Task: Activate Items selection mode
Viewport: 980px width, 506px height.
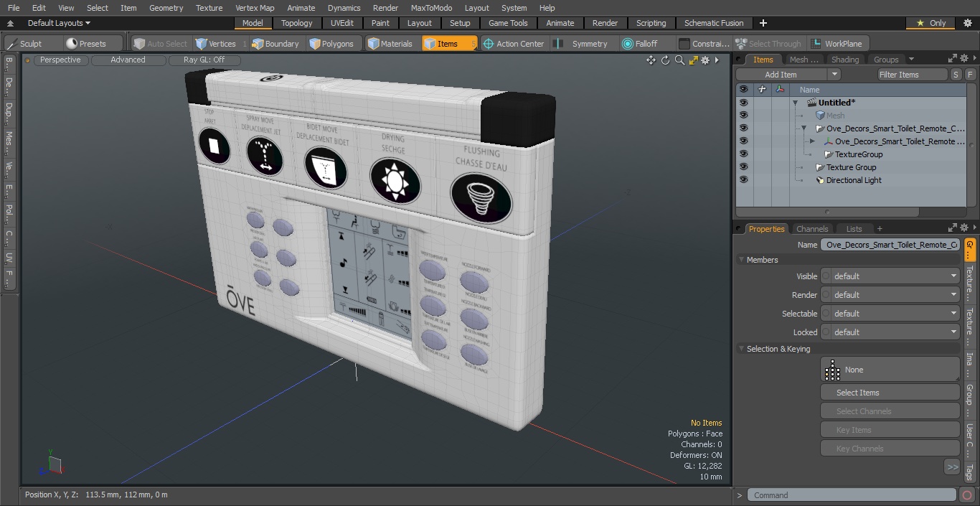Action: click(448, 44)
